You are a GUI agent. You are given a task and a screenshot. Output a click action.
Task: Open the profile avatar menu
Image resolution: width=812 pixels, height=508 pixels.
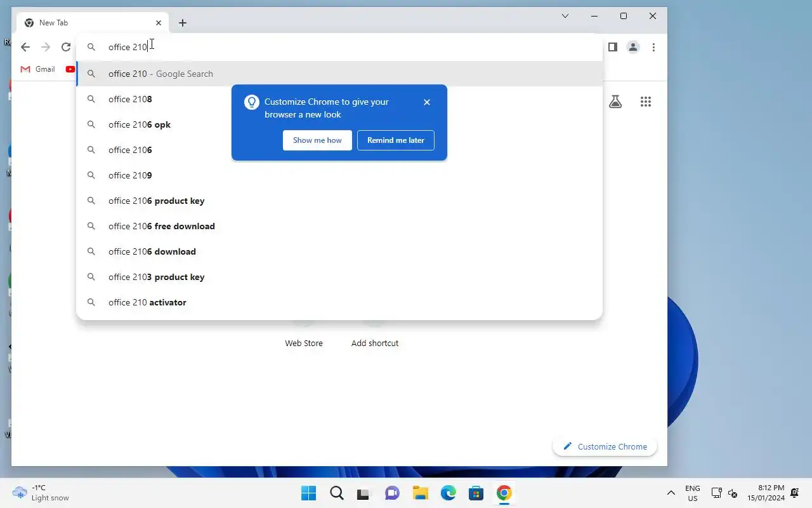click(x=633, y=47)
